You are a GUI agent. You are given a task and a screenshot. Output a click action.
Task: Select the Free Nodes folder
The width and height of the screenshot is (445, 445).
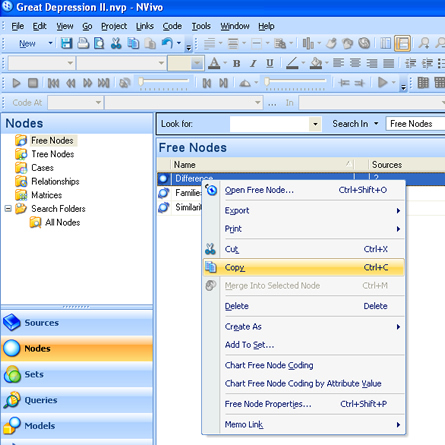click(x=52, y=141)
